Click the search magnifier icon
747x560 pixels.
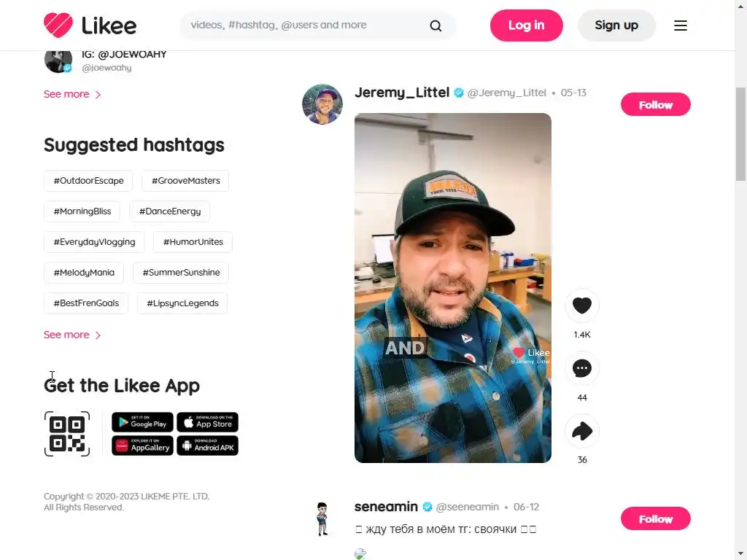click(436, 26)
